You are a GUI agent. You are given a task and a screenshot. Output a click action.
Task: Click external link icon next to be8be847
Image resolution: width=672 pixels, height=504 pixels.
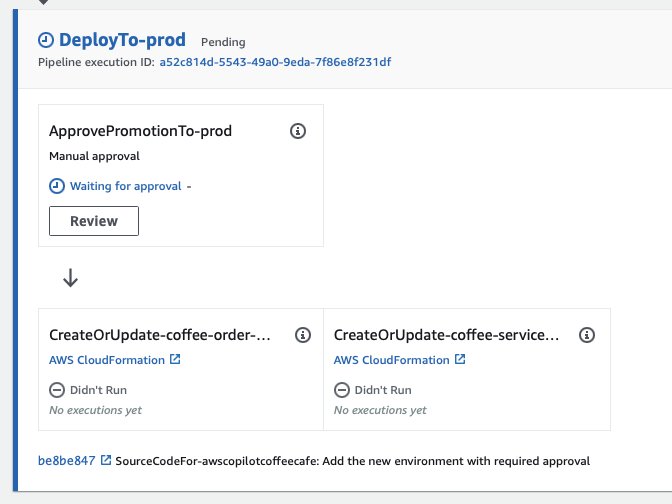[106, 461]
